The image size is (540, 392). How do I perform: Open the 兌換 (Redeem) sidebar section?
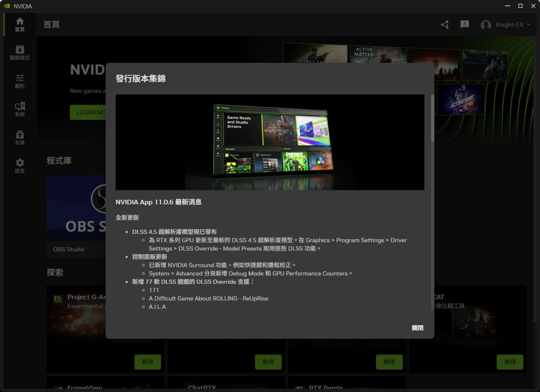click(x=19, y=137)
